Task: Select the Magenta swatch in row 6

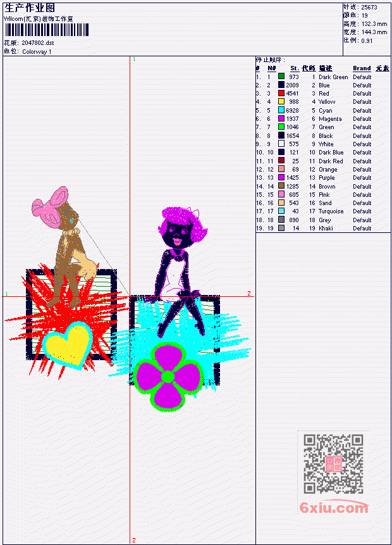Action: coord(281,118)
